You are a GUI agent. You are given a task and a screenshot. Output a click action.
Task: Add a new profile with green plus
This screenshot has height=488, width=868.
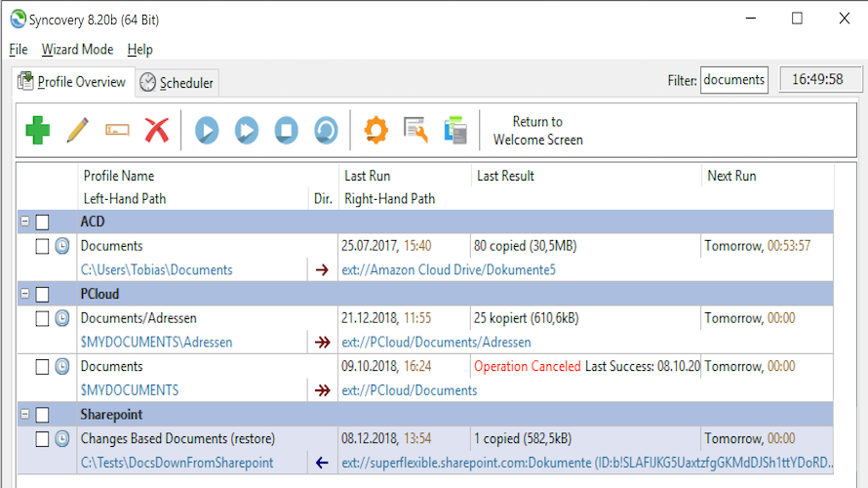point(38,130)
